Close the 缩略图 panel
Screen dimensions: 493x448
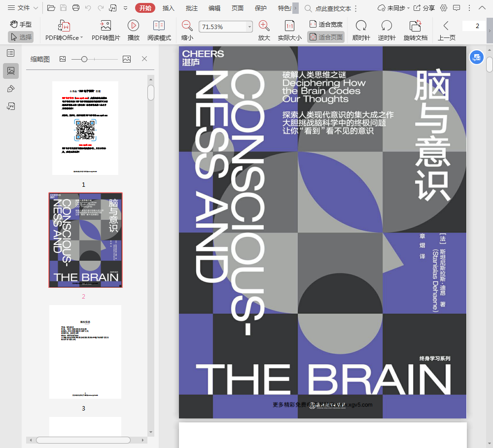[x=144, y=59]
